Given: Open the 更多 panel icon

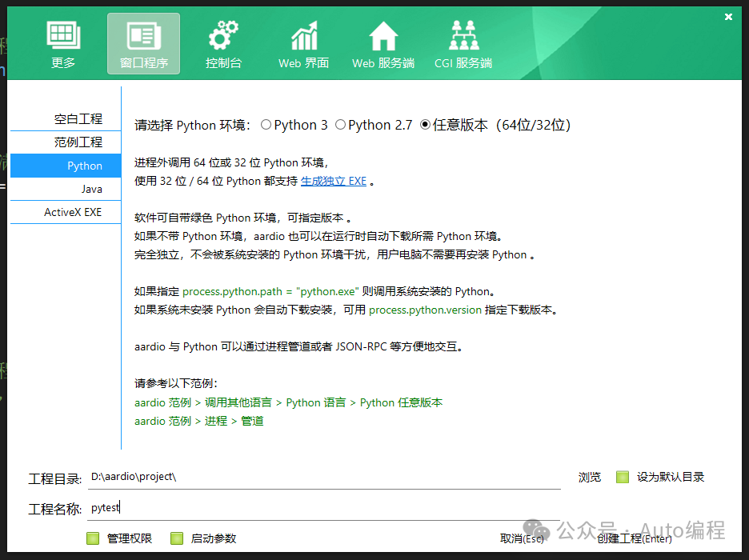Looking at the screenshot, I should click(x=63, y=42).
